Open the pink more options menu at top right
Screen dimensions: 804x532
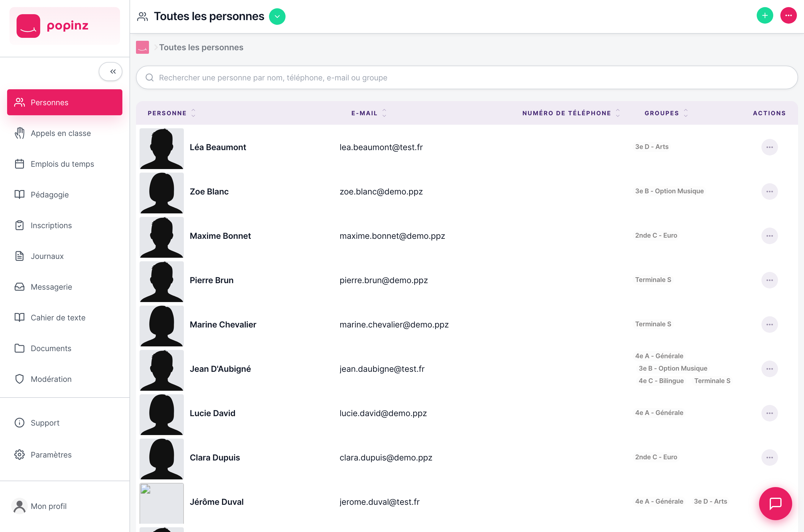point(788,16)
